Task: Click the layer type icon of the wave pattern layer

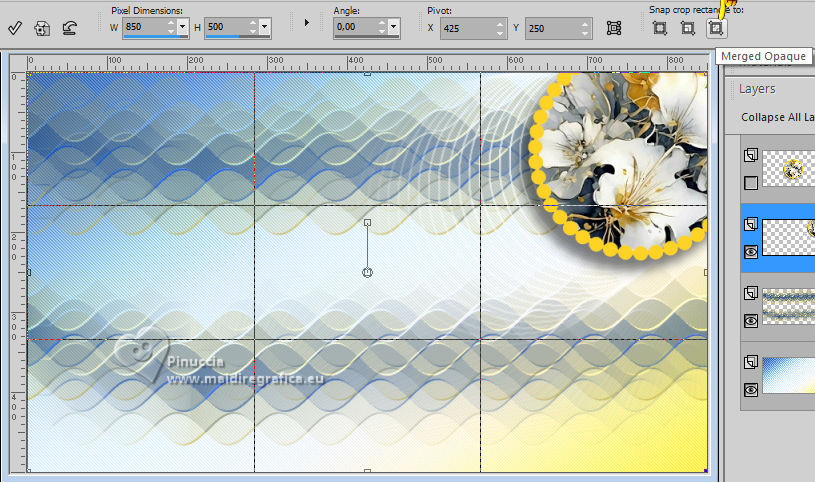Action: [x=751, y=293]
